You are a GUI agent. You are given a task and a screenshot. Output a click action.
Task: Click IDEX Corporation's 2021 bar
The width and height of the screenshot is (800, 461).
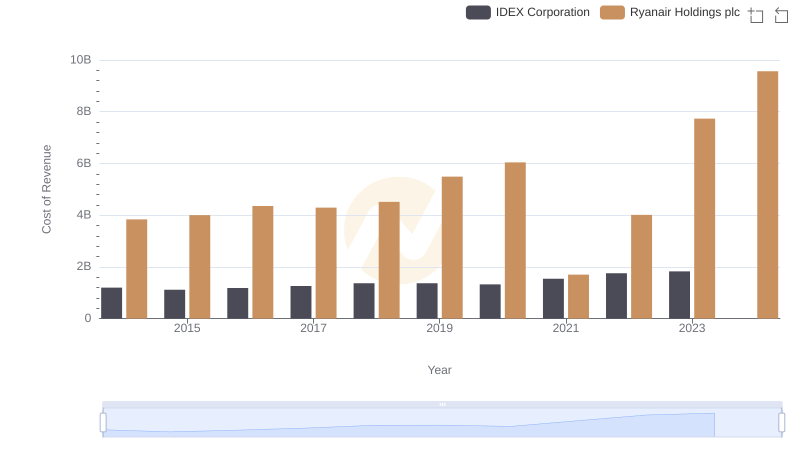point(553,299)
